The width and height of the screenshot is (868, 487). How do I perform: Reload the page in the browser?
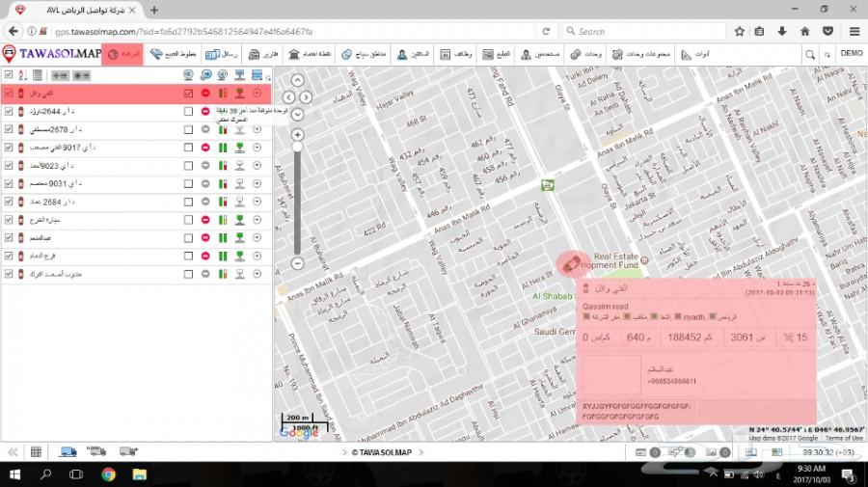[x=546, y=32]
